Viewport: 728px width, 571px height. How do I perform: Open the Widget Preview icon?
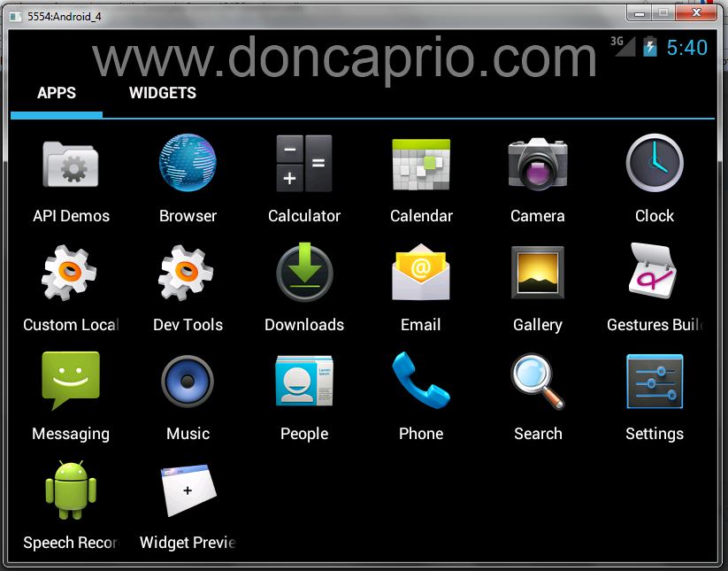(x=188, y=490)
